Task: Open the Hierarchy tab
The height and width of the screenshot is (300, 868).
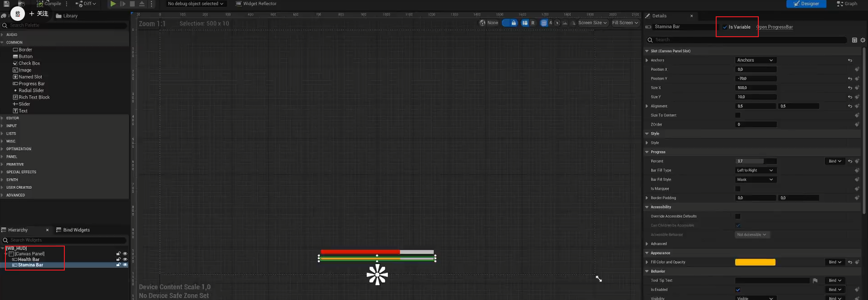Action: pos(18,230)
